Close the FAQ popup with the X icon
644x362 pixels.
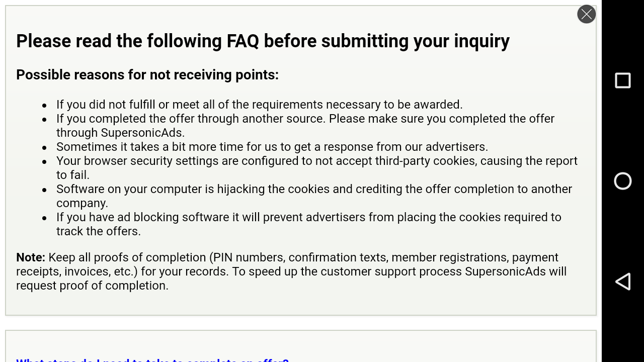[586, 14]
